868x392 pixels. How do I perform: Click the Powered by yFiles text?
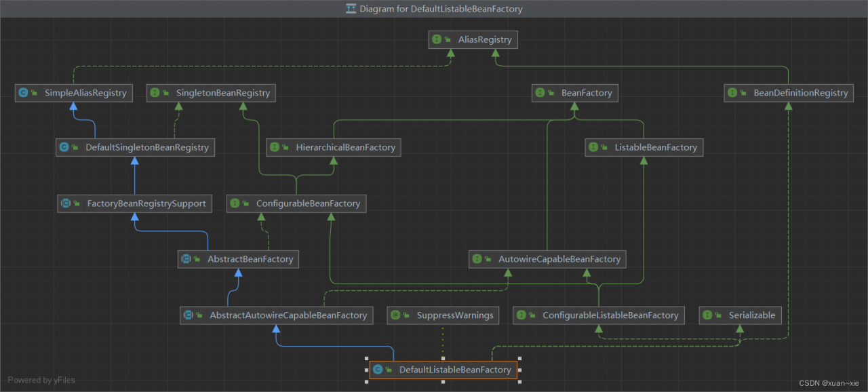tap(41, 380)
